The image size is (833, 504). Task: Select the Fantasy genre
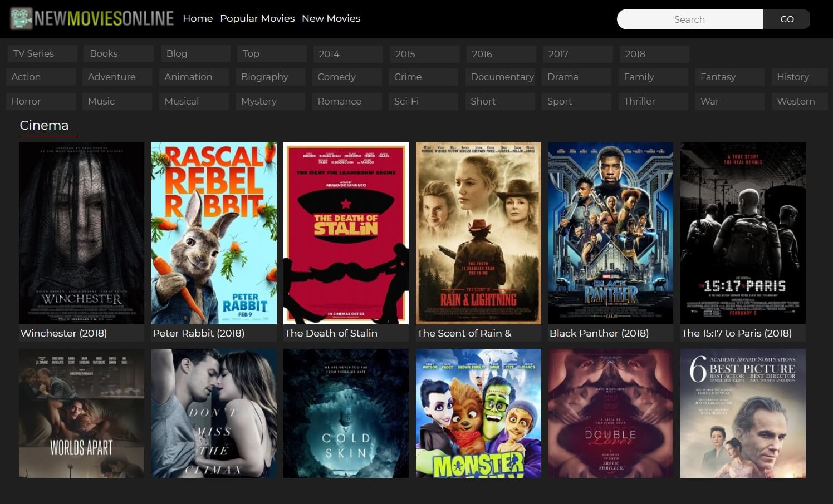click(x=729, y=77)
